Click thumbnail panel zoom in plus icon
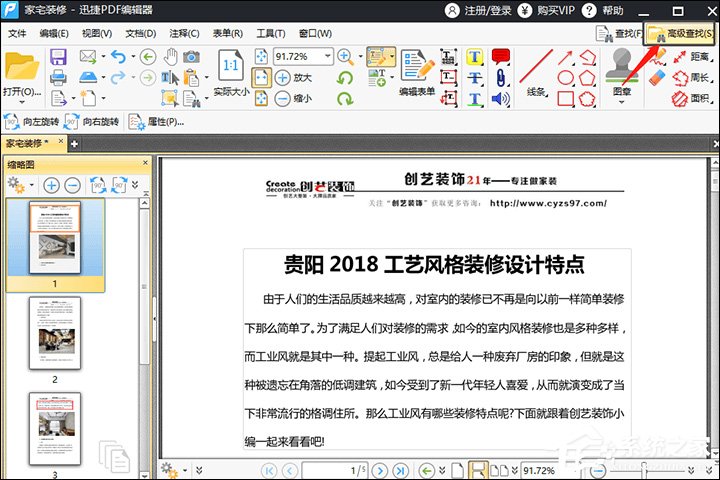720x480 pixels. click(51, 185)
